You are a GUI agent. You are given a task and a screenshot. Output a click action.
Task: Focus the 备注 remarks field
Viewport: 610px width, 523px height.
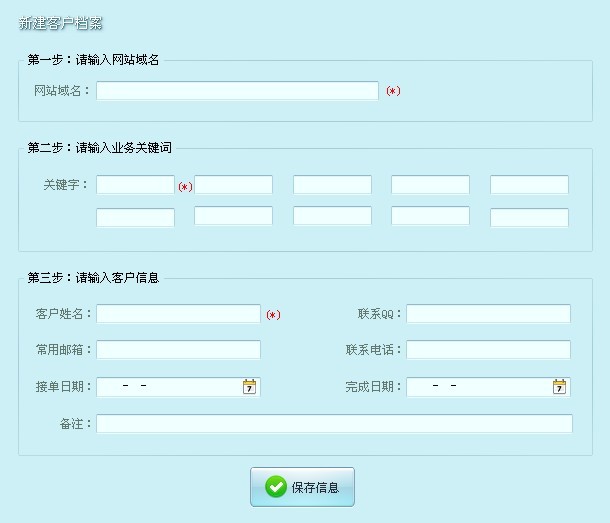(335, 423)
